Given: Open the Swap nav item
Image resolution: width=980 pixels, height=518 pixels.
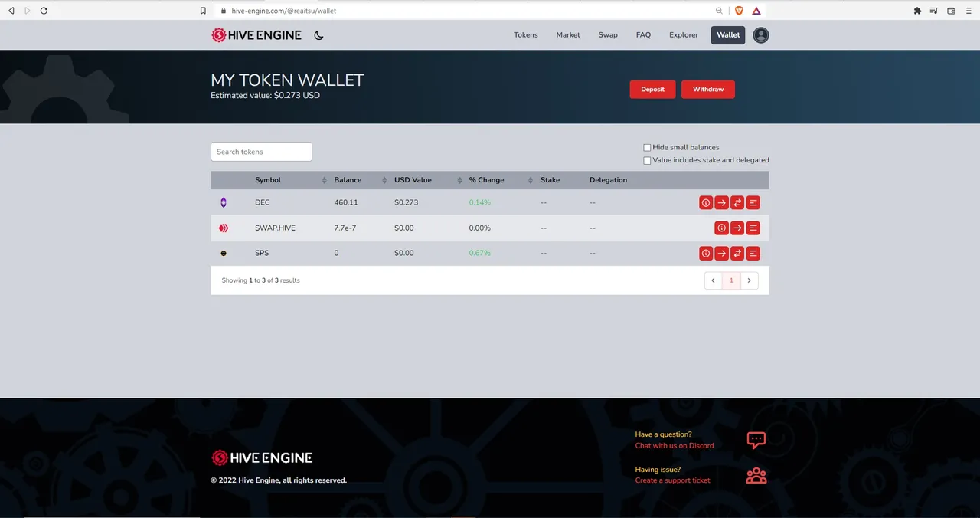Looking at the screenshot, I should click(x=608, y=35).
